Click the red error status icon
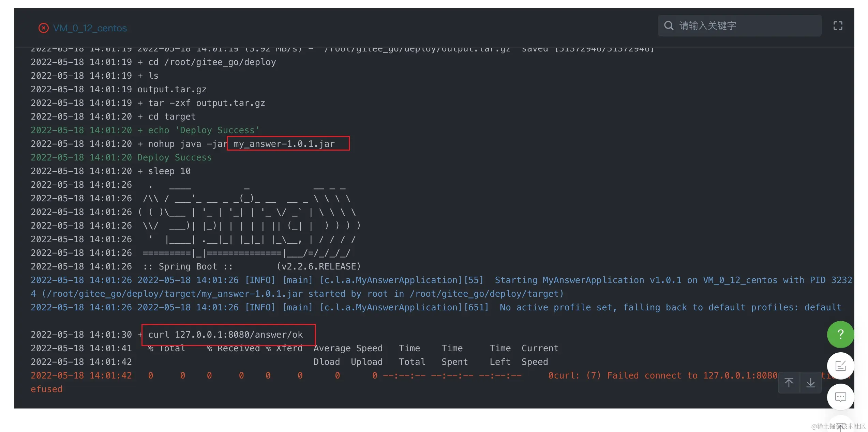The image size is (868, 432). (x=43, y=28)
